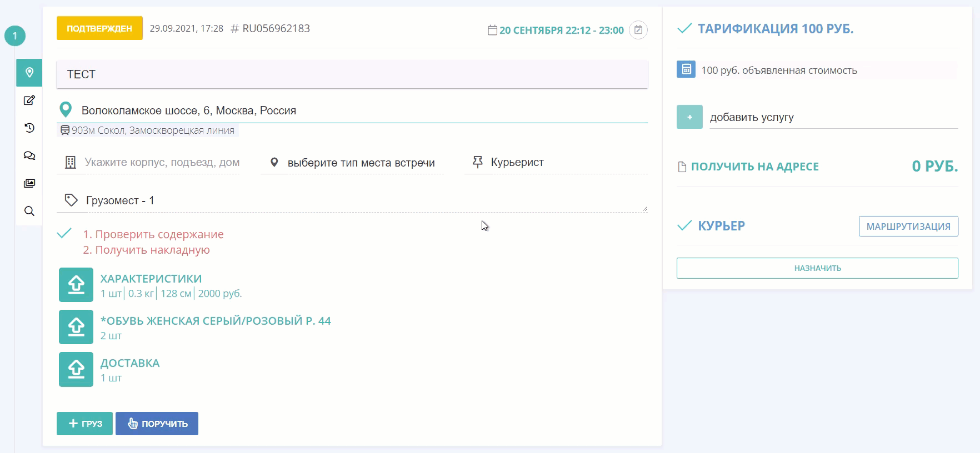The height and width of the screenshot is (453, 980).
Task: Click the 128 см dimension value
Action: coord(176,294)
